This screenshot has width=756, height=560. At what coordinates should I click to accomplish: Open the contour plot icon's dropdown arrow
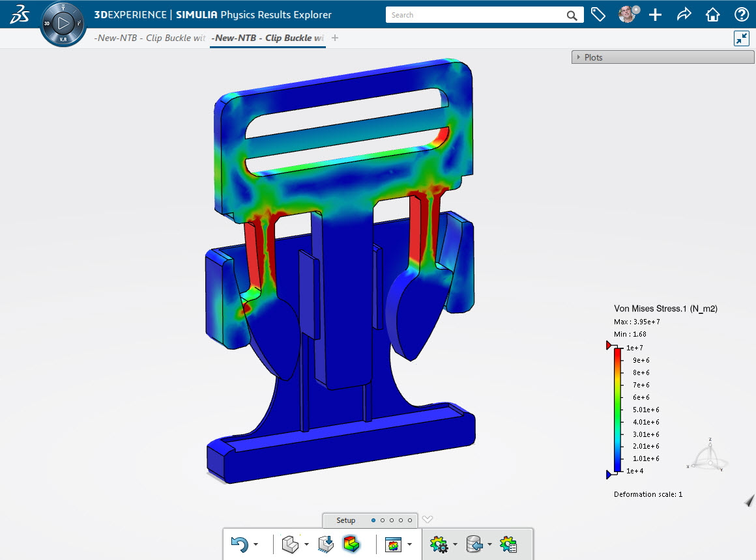click(408, 545)
